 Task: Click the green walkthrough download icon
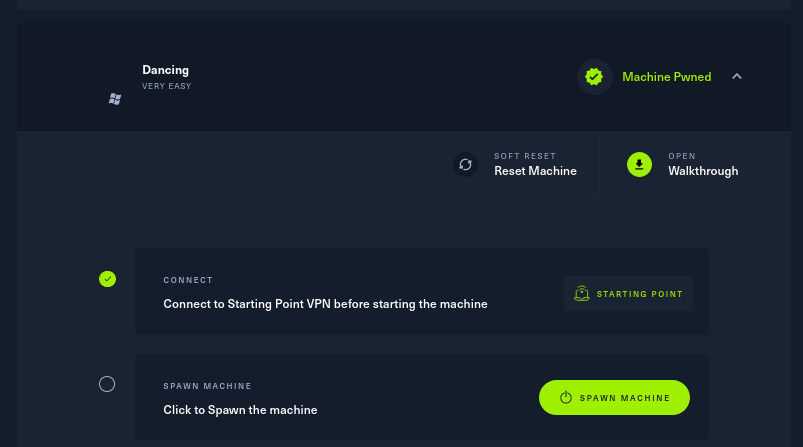(x=639, y=164)
